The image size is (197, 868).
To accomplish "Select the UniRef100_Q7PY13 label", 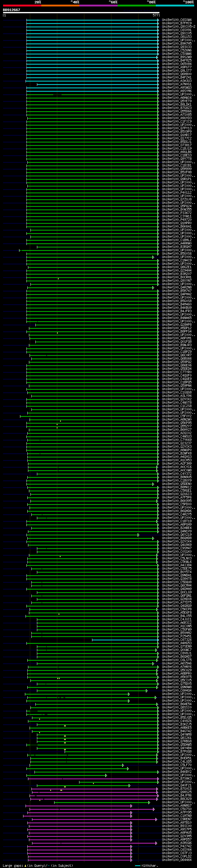I will pyautogui.click(x=177, y=128).
